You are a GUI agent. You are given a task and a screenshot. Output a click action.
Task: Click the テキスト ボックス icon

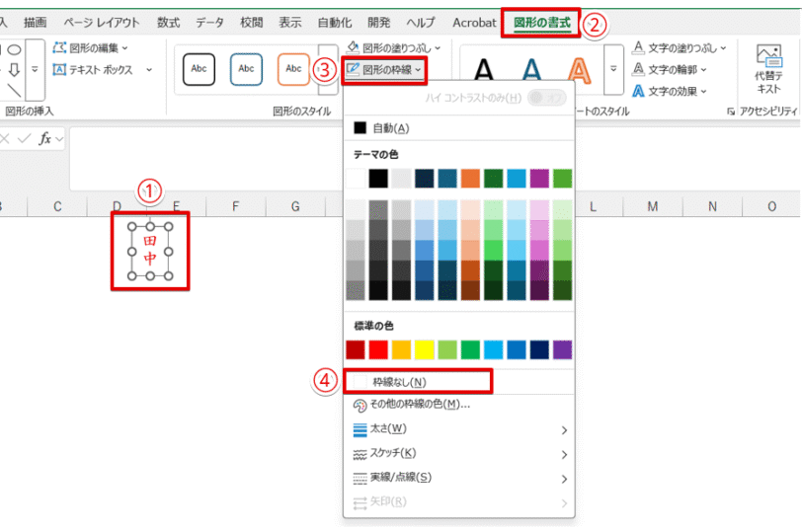[x=59, y=69]
